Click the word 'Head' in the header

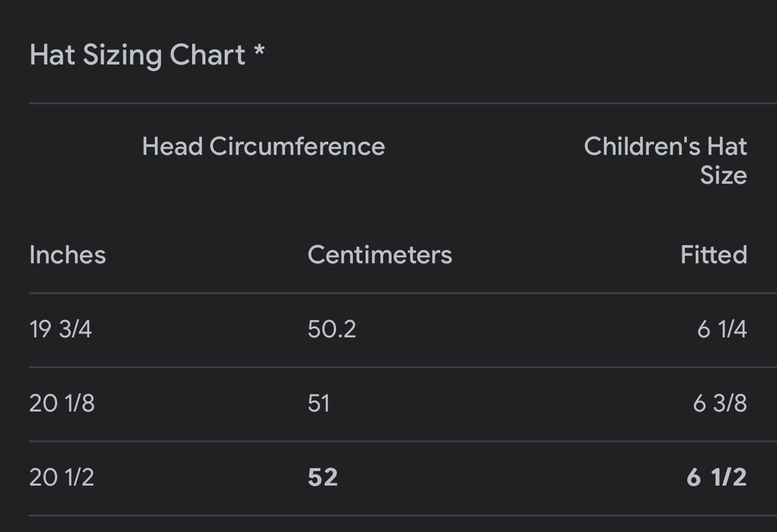[172, 147]
